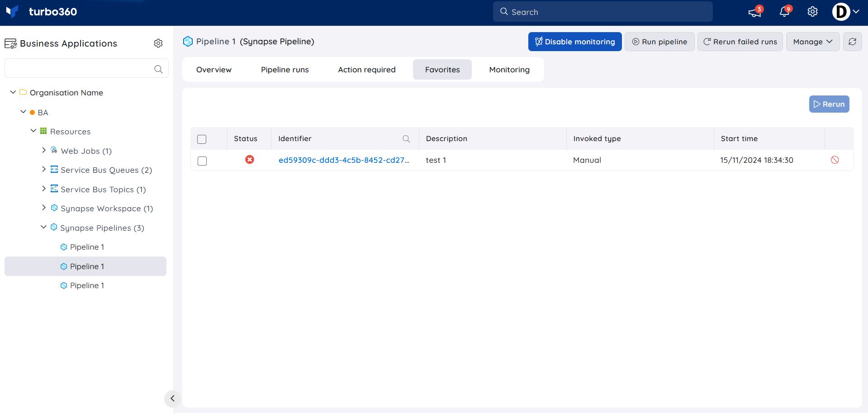Viewport: 868px width, 413px height.
Task: Click the failed status red icon
Action: pyautogui.click(x=250, y=160)
